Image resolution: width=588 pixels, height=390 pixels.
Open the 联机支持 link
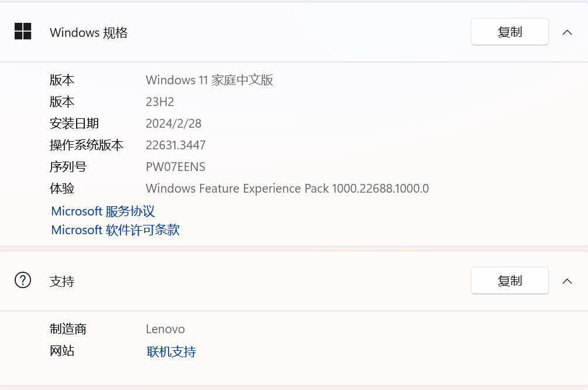[x=171, y=351]
